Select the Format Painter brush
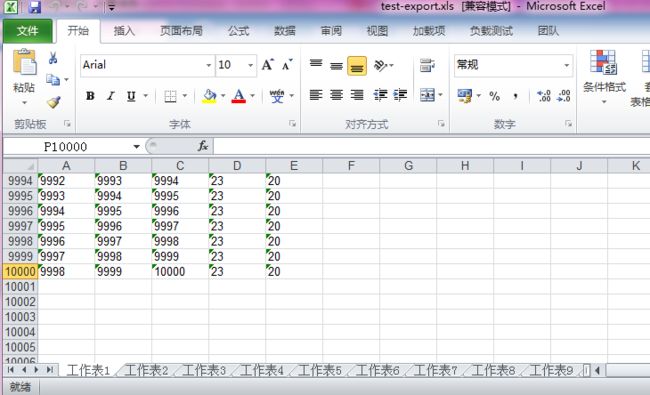The width and height of the screenshot is (650, 395). point(53,102)
